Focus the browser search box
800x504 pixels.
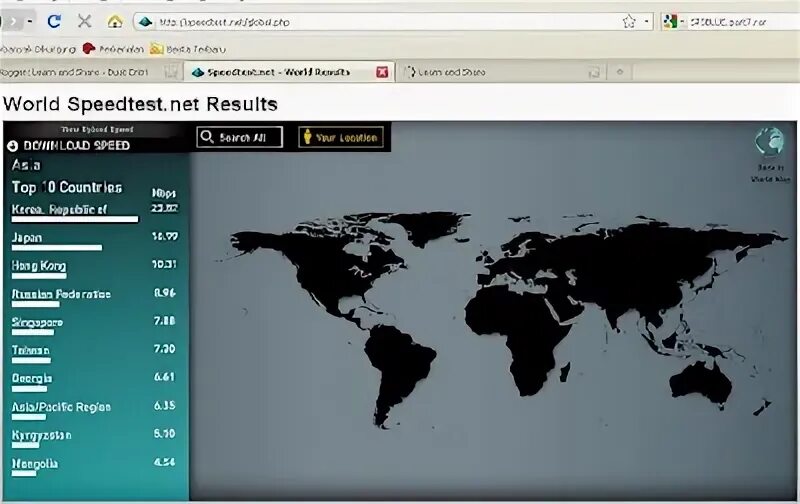pyautogui.click(x=742, y=22)
